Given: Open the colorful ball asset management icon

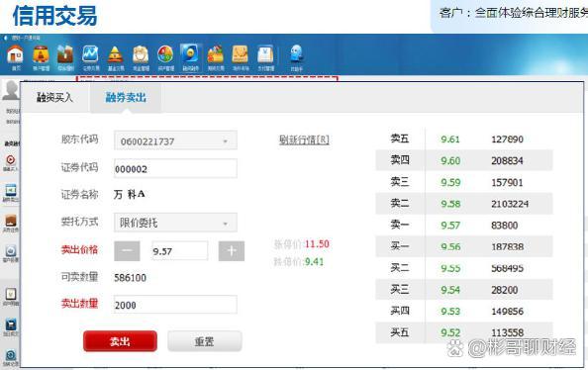Looking at the screenshot, I should coord(165,54).
